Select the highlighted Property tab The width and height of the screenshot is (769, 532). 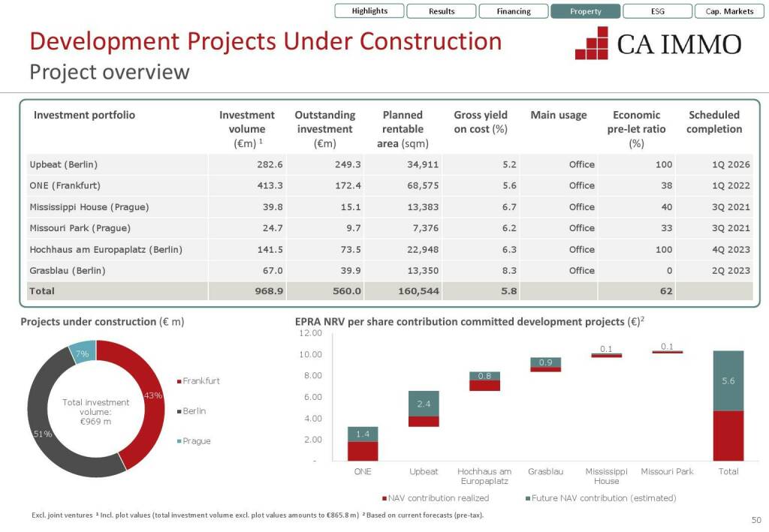586,11
